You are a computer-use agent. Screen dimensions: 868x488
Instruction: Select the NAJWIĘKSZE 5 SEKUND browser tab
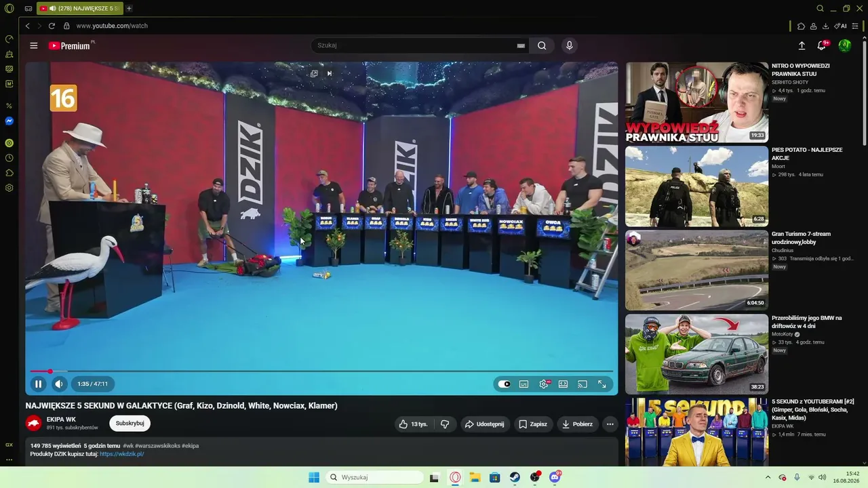(79, 9)
